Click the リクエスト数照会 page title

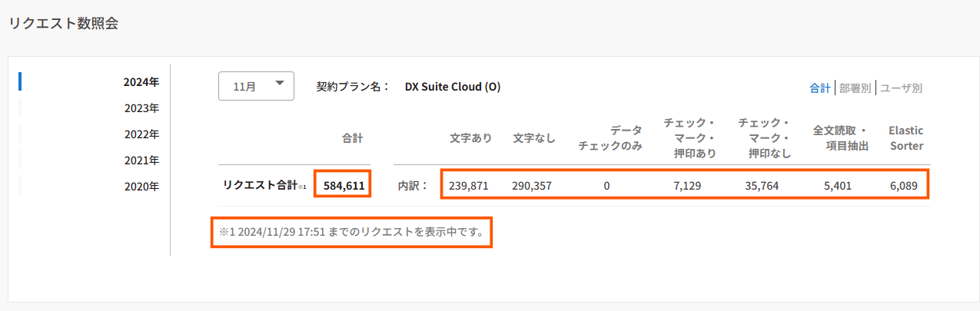(x=63, y=23)
